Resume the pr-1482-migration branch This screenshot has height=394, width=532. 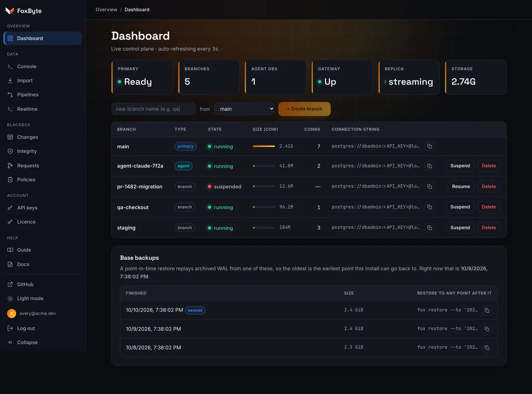(461, 186)
